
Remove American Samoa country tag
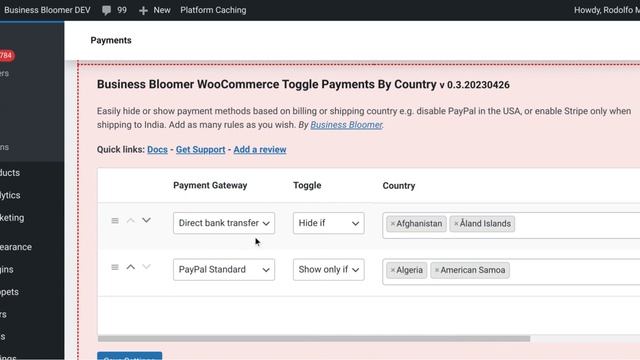436,270
